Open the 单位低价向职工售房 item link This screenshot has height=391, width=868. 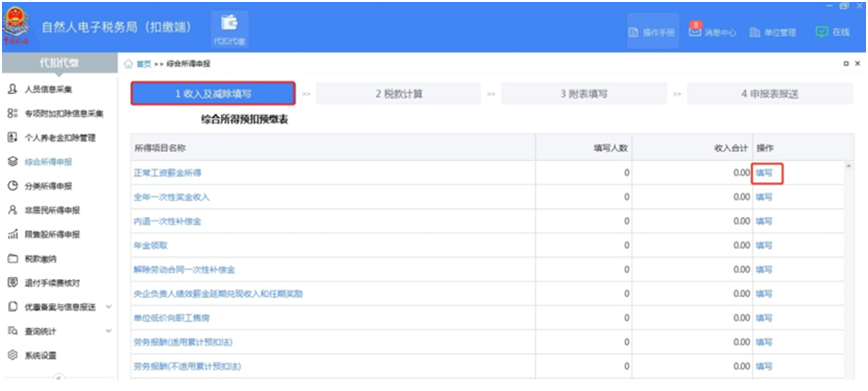click(x=171, y=318)
